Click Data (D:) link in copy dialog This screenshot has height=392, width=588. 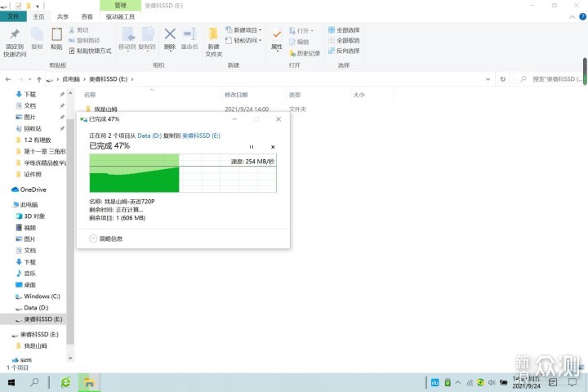pyautogui.click(x=149, y=136)
